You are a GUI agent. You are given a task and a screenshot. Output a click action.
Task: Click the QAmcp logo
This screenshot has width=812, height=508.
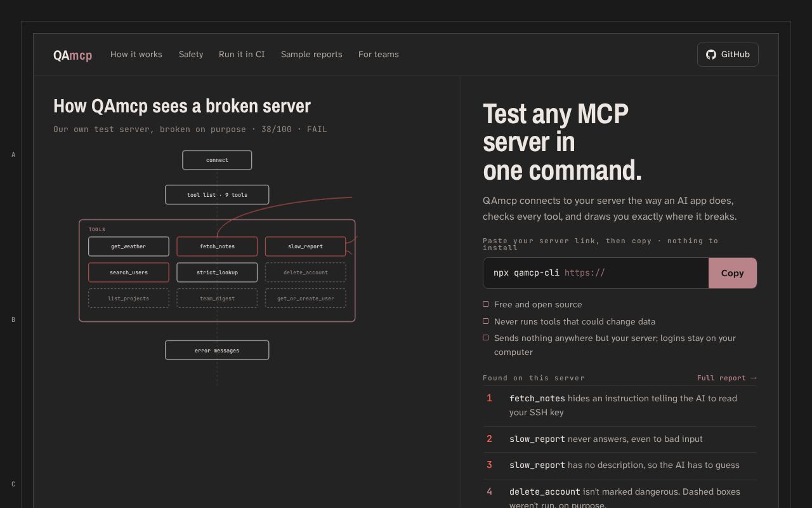pos(72,55)
